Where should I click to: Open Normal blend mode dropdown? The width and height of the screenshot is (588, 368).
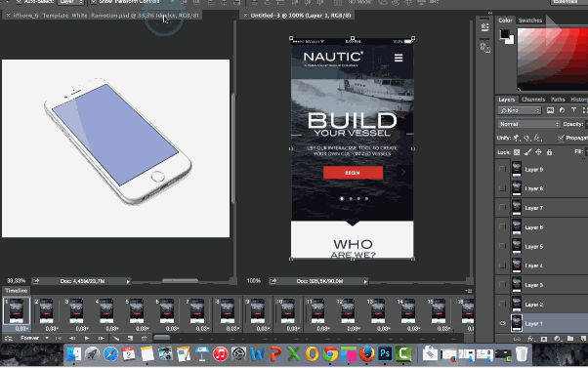[528, 124]
